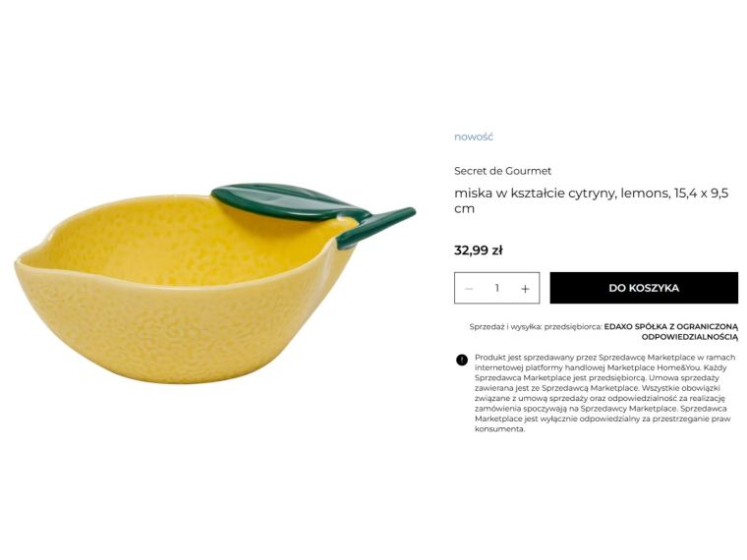Image resolution: width=747 pixels, height=560 pixels.
Task: Add product with DO KOSZYKA button
Action: [x=644, y=288]
